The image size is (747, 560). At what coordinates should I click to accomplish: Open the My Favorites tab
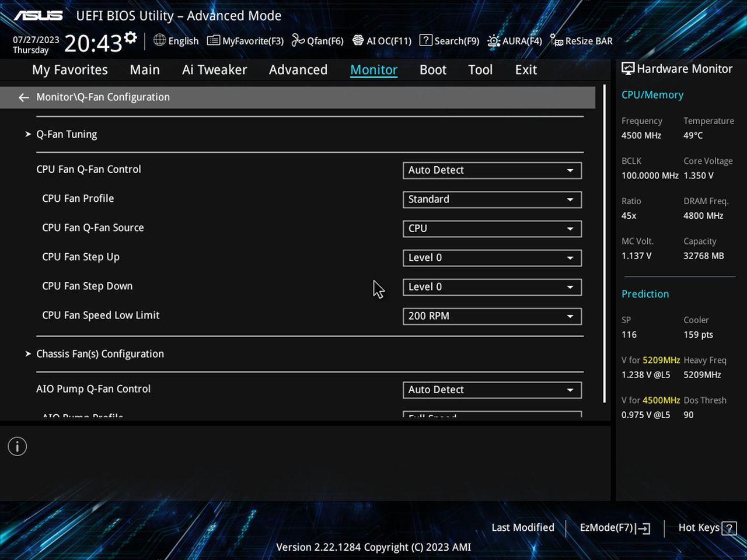click(x=70, y=70)
